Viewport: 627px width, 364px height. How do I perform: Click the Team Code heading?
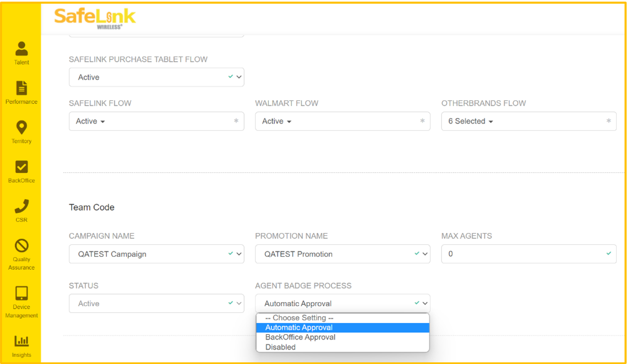[x=92, y=207]
